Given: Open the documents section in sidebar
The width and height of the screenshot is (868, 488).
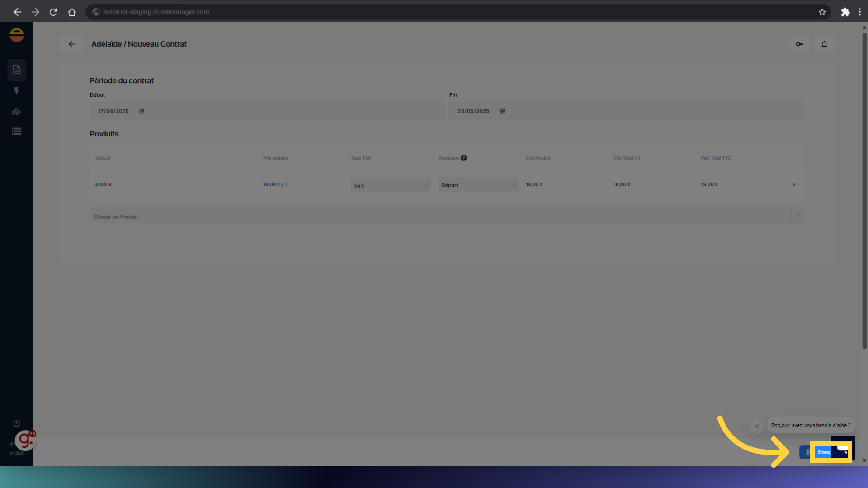Looking at the screenshot, I should (17, 70).
